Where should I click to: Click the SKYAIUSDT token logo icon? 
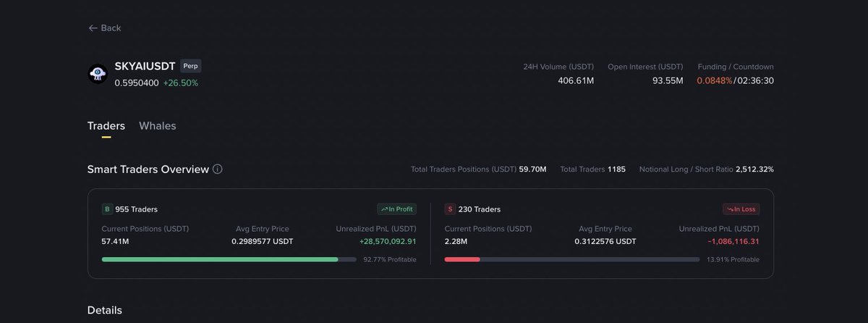[98, 74]
